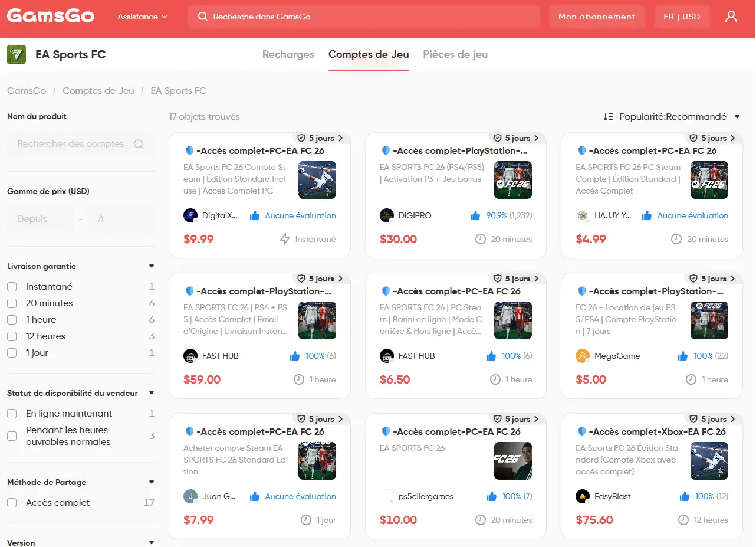The width and height of the screenshot is (756, 547).
Task: Click the clock icon on $75.60 card
Action: (x=683, y=520)
